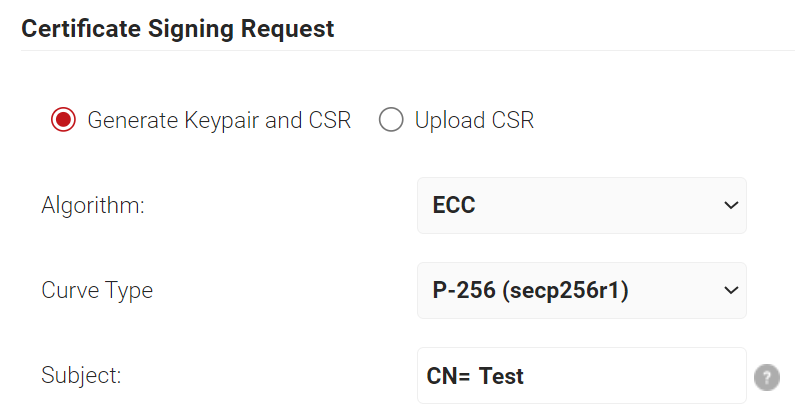795x418 pixels.
Task: Click the 'Subject:' label
Action: coord(81,376)
